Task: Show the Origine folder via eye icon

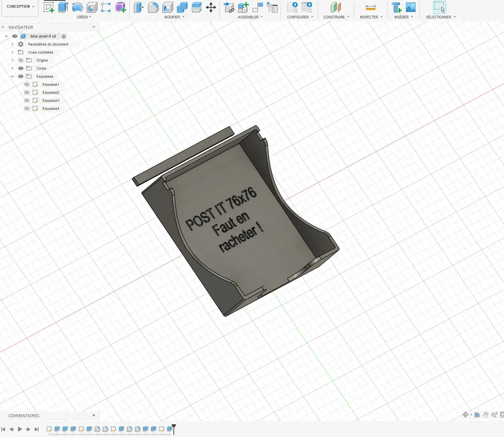Action: click(x=21, y=60)
